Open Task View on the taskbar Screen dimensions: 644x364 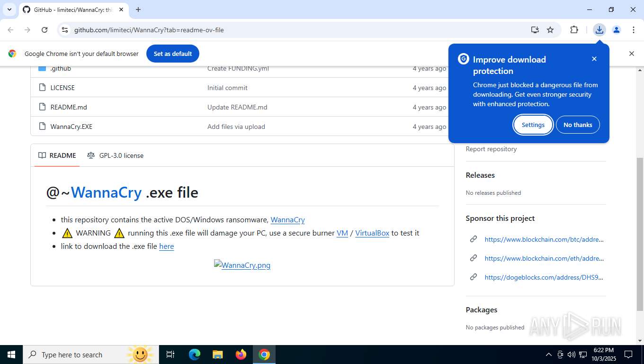click(170, 355)
